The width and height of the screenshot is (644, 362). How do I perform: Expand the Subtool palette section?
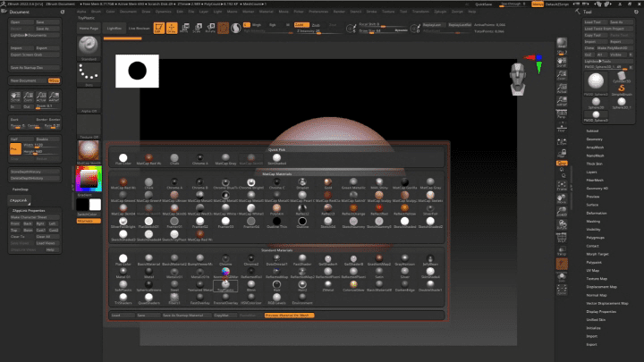click(x=592, y=130)
